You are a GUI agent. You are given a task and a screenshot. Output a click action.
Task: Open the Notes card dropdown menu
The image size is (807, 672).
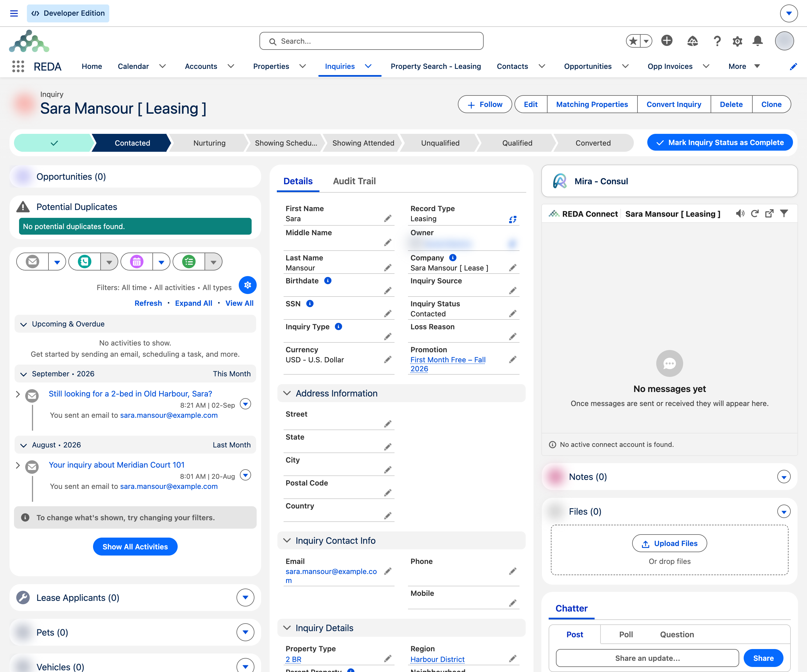pyautogui.click(x=783, y=477)
